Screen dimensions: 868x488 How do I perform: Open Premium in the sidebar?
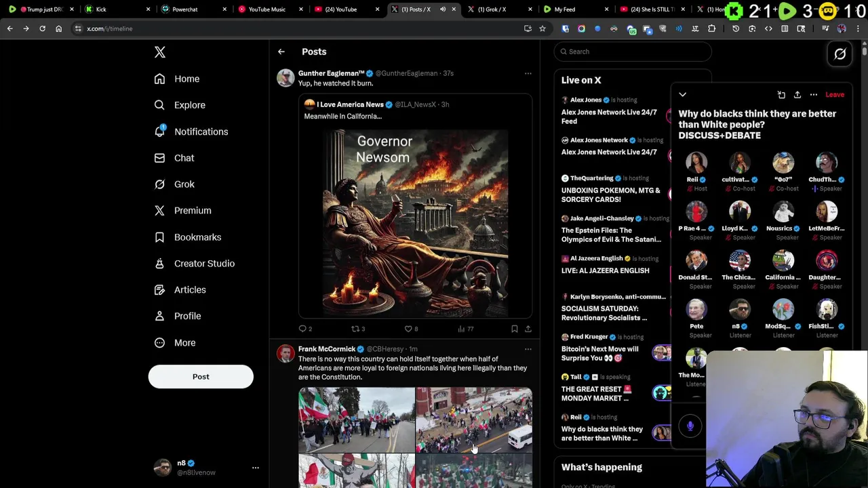(182, 211)
